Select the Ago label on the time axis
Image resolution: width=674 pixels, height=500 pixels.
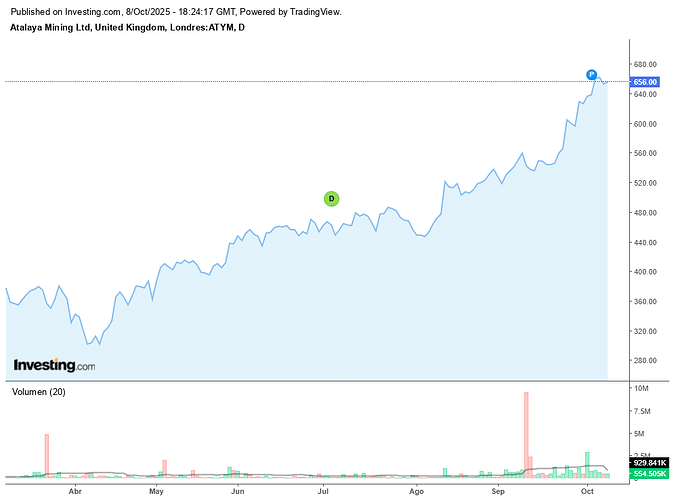(x=417, y=492)
